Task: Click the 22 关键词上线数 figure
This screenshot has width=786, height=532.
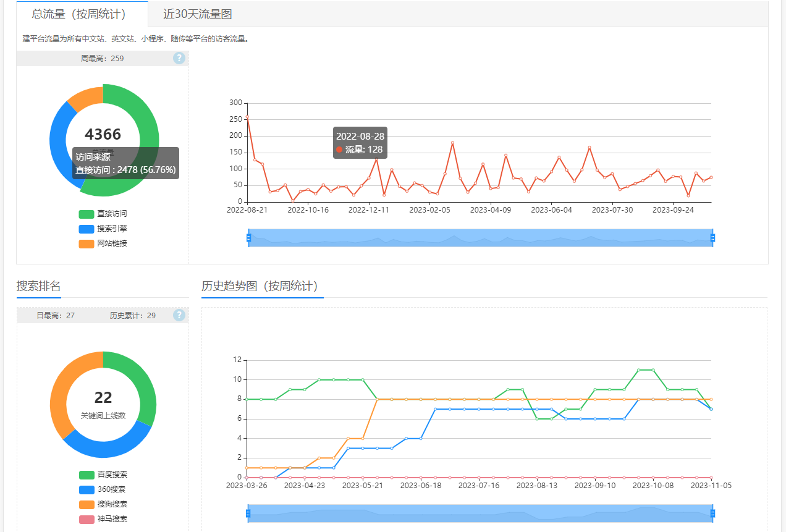Action: [103, 397]
